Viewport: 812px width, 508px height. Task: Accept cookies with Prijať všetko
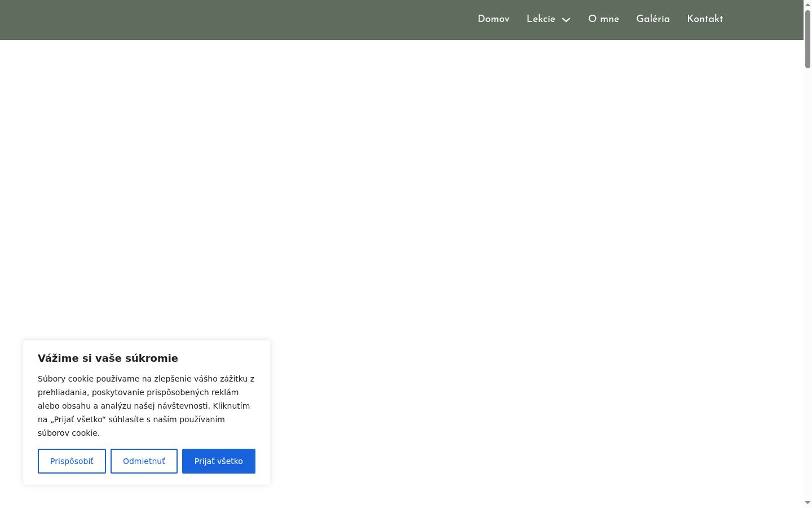[x=219, y=461]
